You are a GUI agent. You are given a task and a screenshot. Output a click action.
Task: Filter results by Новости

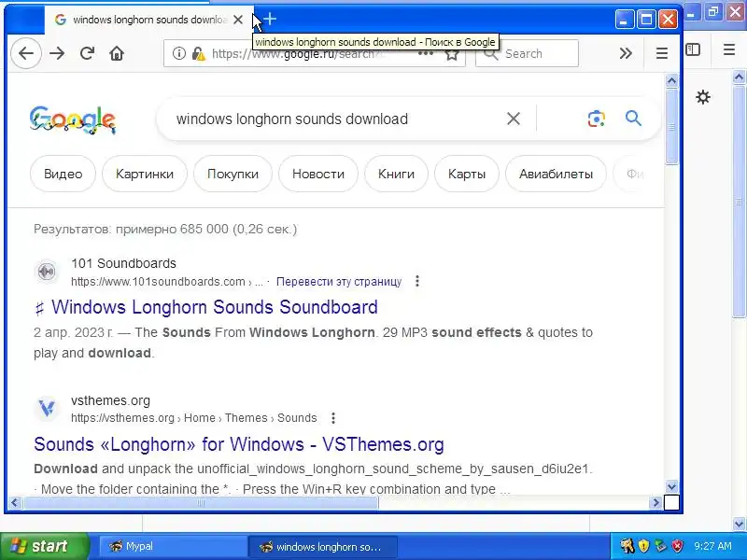[318, 174]
